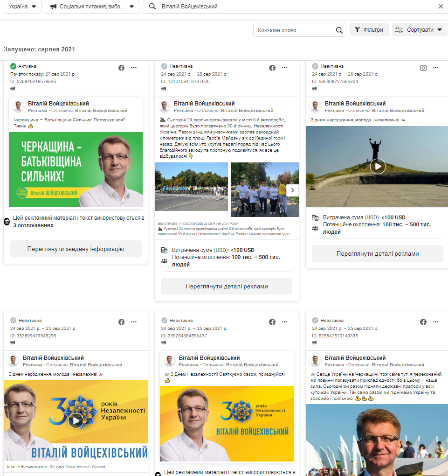The width and height of the screenshot is (448, 476).
Task: Click Instagram platform icon on third ad
Action: tap(423, 68)
